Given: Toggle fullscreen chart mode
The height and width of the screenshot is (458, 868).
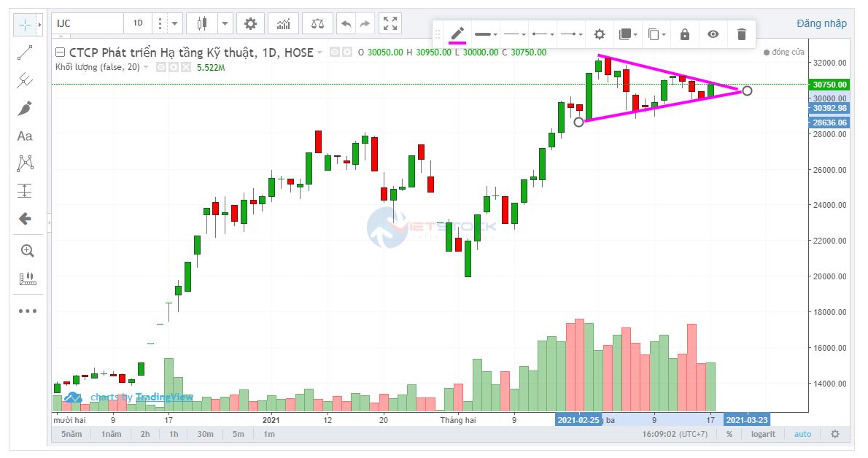Looking at the screenshot, I should tap(390, 24).
